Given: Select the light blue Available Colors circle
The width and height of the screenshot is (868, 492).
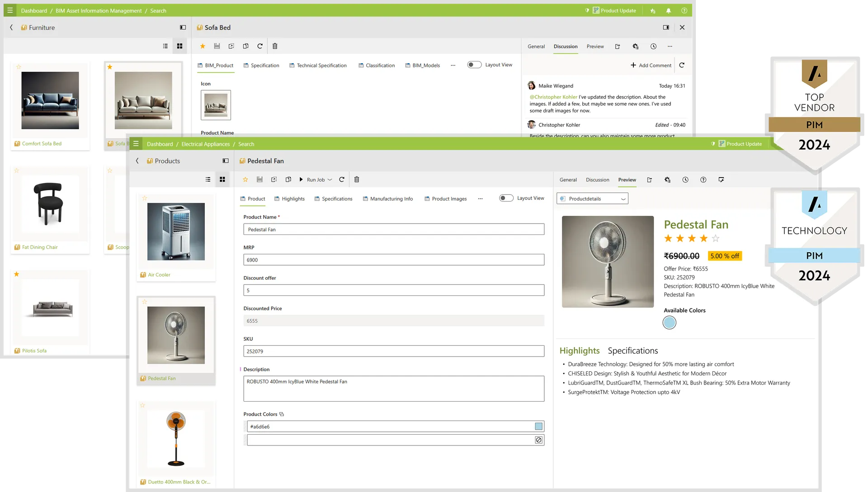Looking at the screenshot, I should 669,323.
